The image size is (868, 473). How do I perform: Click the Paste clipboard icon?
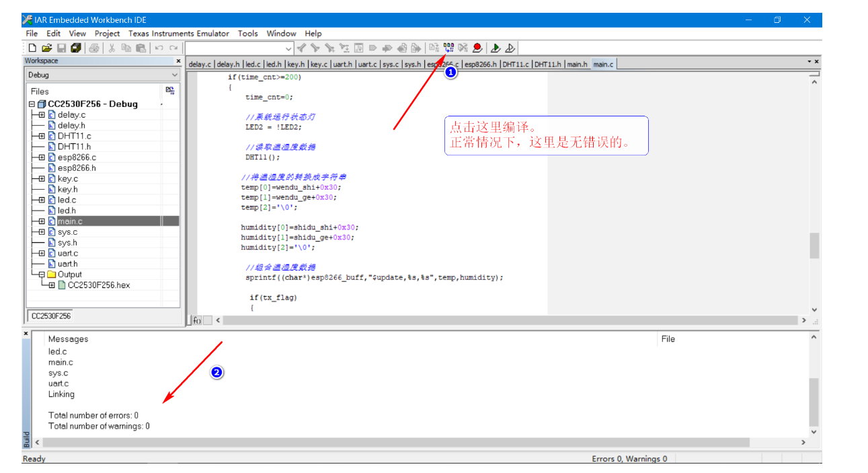point(141,48)
